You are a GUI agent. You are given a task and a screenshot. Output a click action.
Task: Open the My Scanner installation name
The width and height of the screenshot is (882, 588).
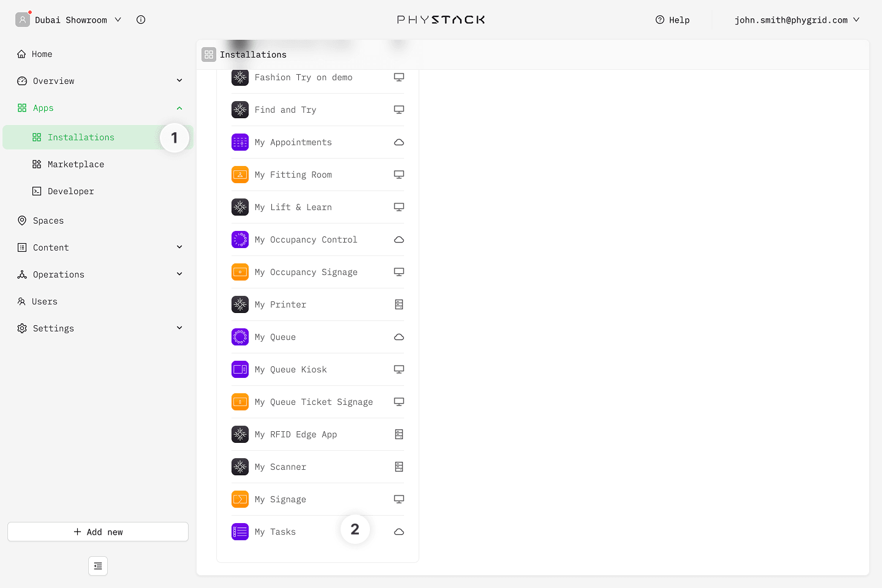tap(281, 467)
